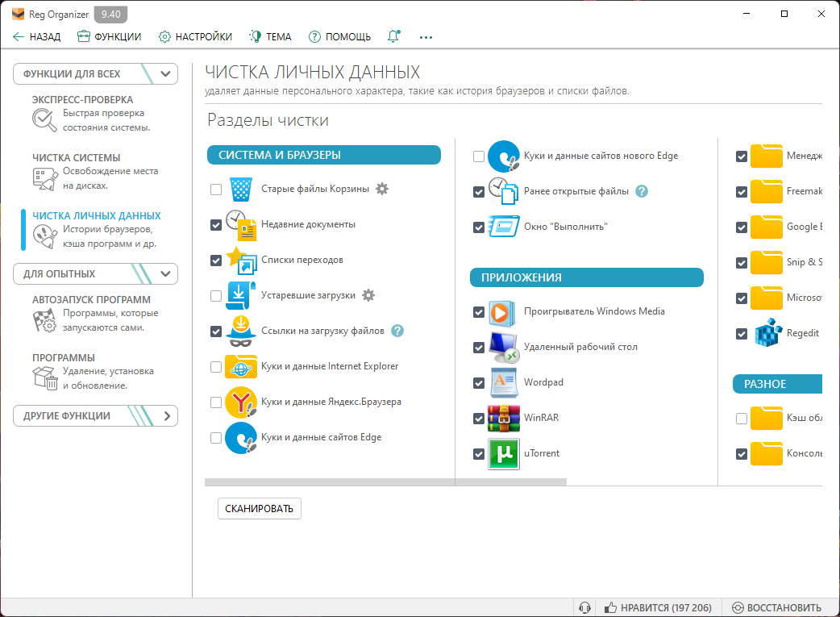This screenshot has height=617, width=840.
Task: Click the support headset icon in status bar
Action: pos(584,608)
